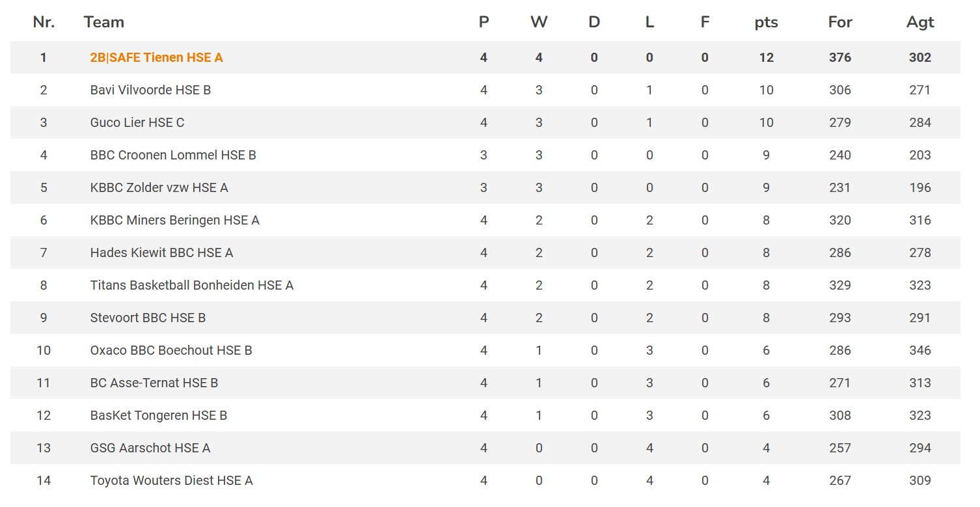The image size is (980, 507).
Task: Click KBBC Zolder vzw HSE A team
Action: pos(159,187)
